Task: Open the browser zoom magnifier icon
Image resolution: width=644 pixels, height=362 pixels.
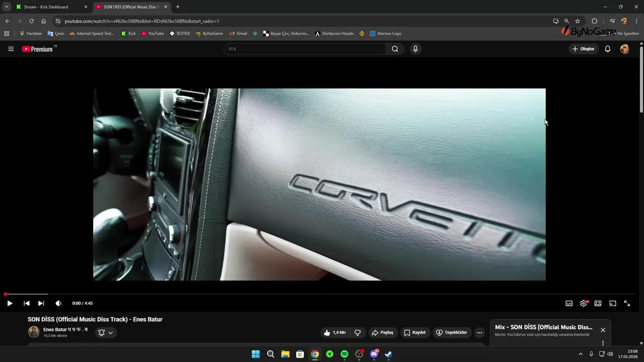Action: click(567, 21)
